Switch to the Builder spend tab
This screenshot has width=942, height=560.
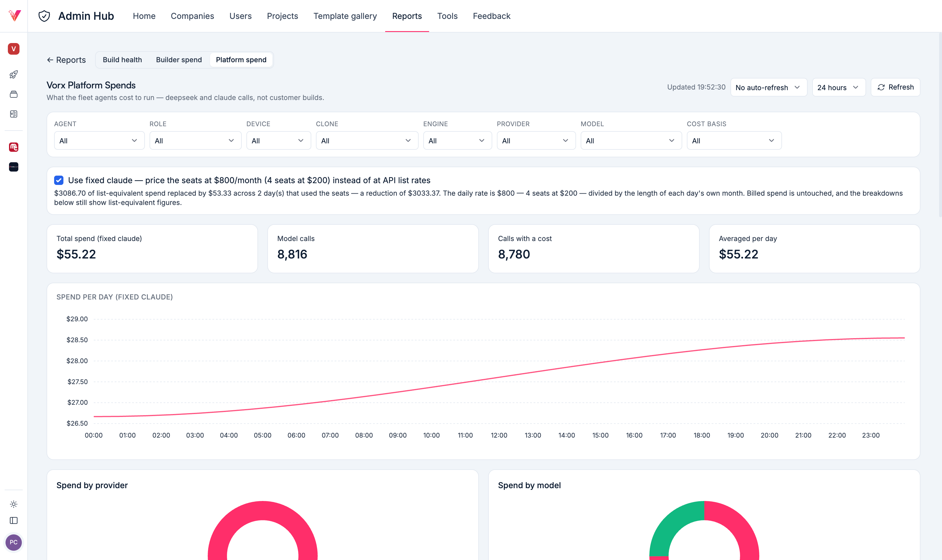[x=179, y=60]
